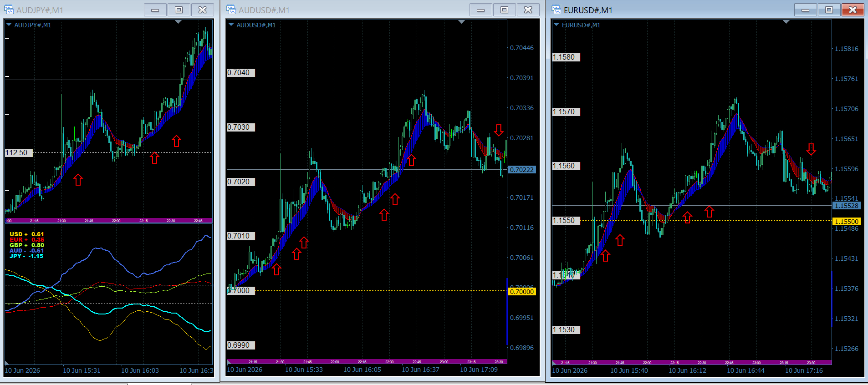Click the EURUSD#,M1 window title icon

point(557,10)
